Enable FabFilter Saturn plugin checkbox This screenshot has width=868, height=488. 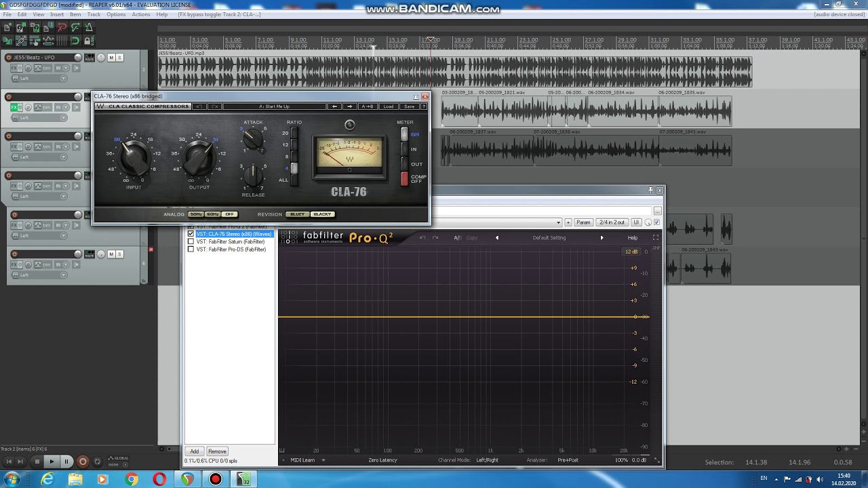[x=191, y=241]
